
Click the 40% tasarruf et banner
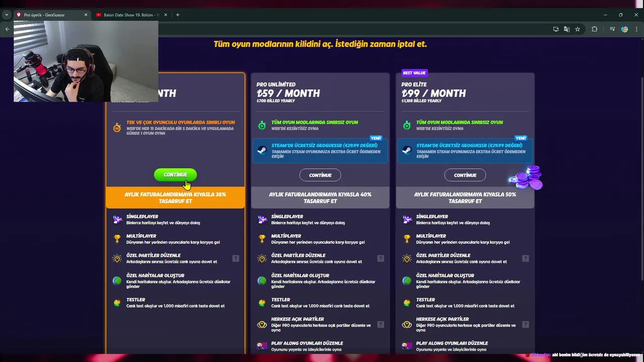click(x=320, y=198)
